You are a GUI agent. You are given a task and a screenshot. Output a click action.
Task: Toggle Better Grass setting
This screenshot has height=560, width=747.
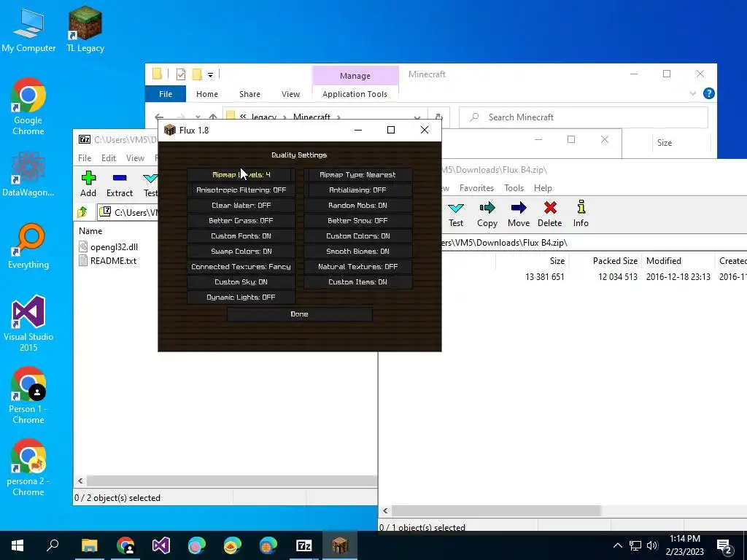pos(241,220)
